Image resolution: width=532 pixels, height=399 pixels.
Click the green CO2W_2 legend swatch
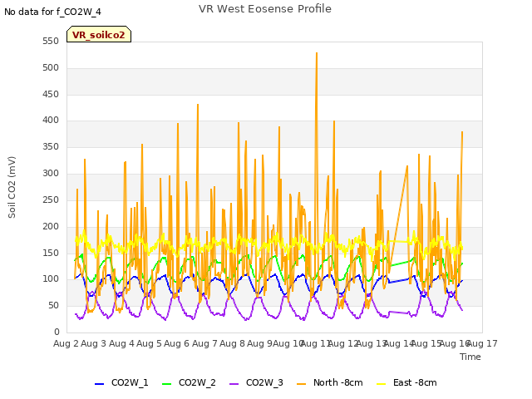166,384
